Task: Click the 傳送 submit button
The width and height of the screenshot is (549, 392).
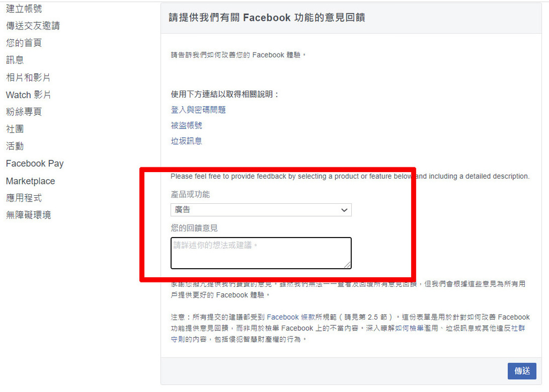Action: point(522,371)
